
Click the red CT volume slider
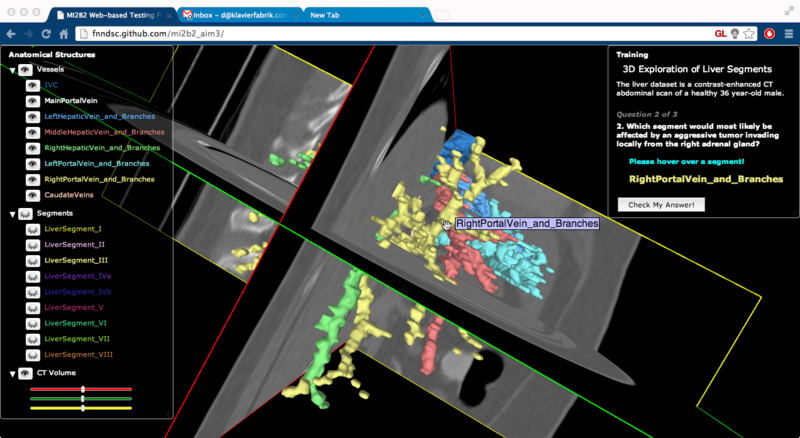pyautogui.click(x=81, y=389)
